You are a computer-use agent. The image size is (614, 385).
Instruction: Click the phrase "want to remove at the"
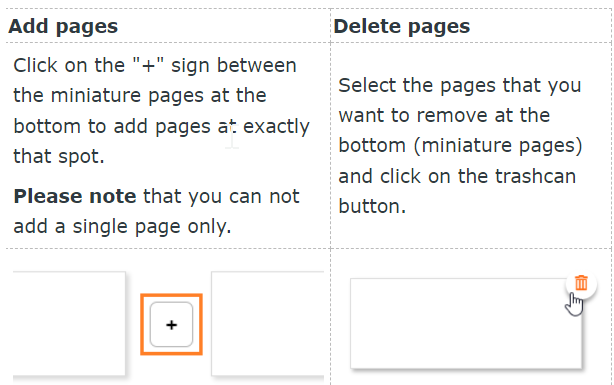444,115
